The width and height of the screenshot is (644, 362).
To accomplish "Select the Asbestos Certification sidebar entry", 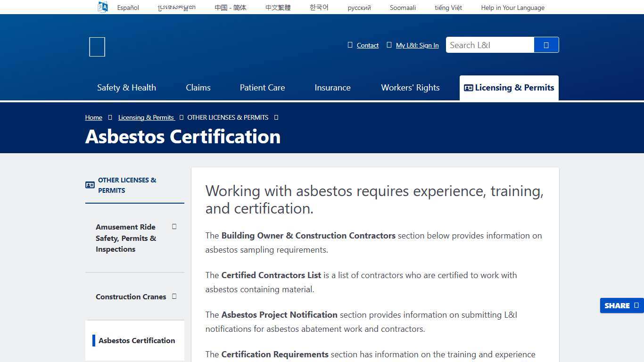I will (136, 340).
